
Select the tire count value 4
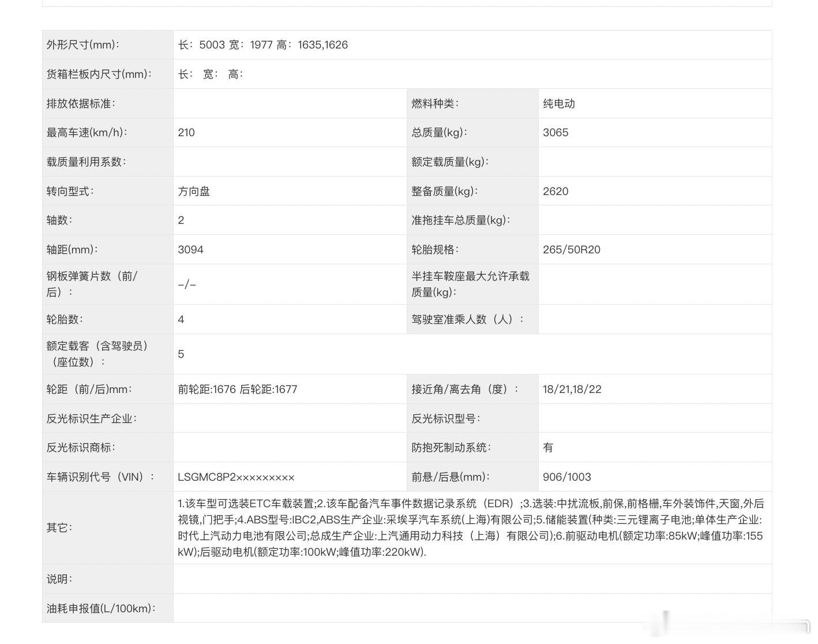(x=181, y=320)
